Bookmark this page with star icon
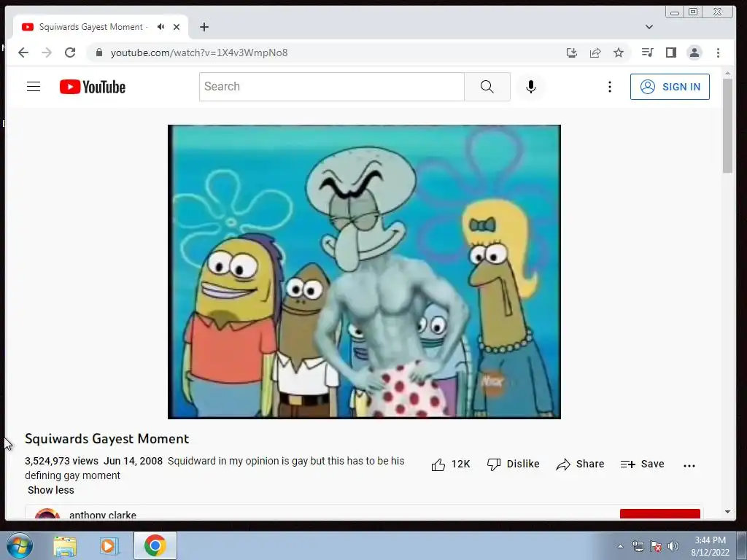The height and width of the screenshot is (560, 747). click(x=619, y=52)
